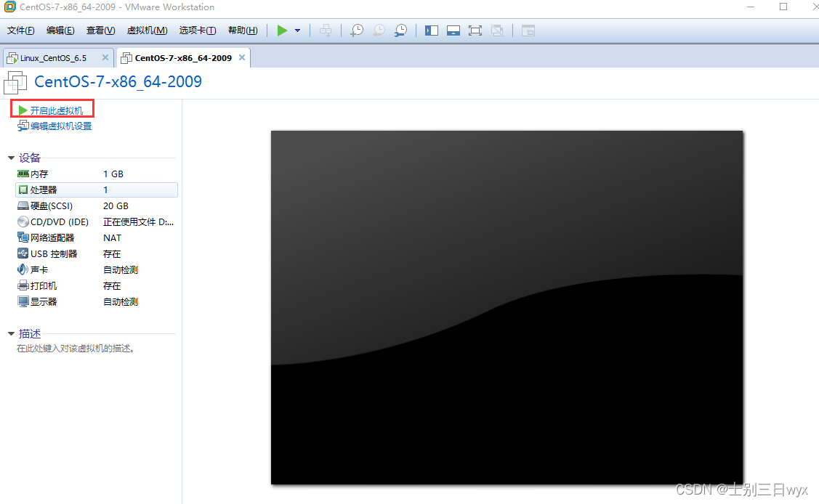819x504 pixels.
Task: Select the USB 控制器 device row
Action: (x=97, y=253)
